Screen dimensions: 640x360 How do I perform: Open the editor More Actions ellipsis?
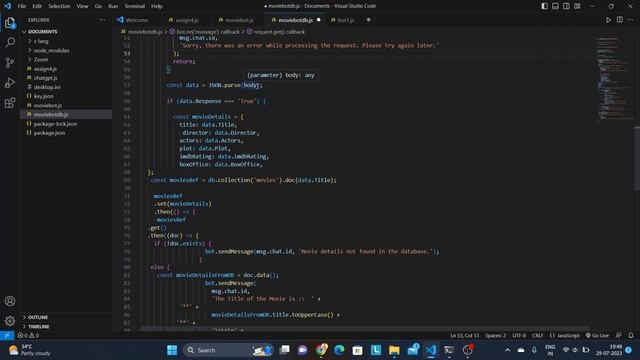coord(631,20)
